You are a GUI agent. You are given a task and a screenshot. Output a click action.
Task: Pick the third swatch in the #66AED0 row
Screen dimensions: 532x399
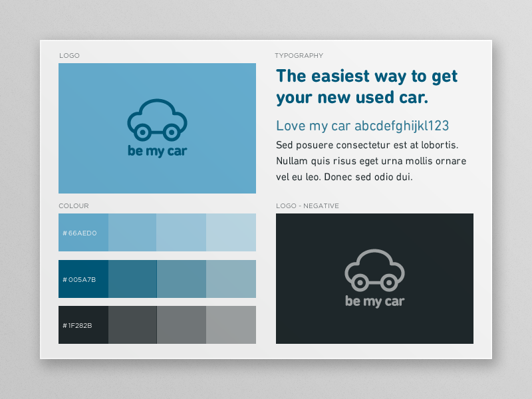181,232
